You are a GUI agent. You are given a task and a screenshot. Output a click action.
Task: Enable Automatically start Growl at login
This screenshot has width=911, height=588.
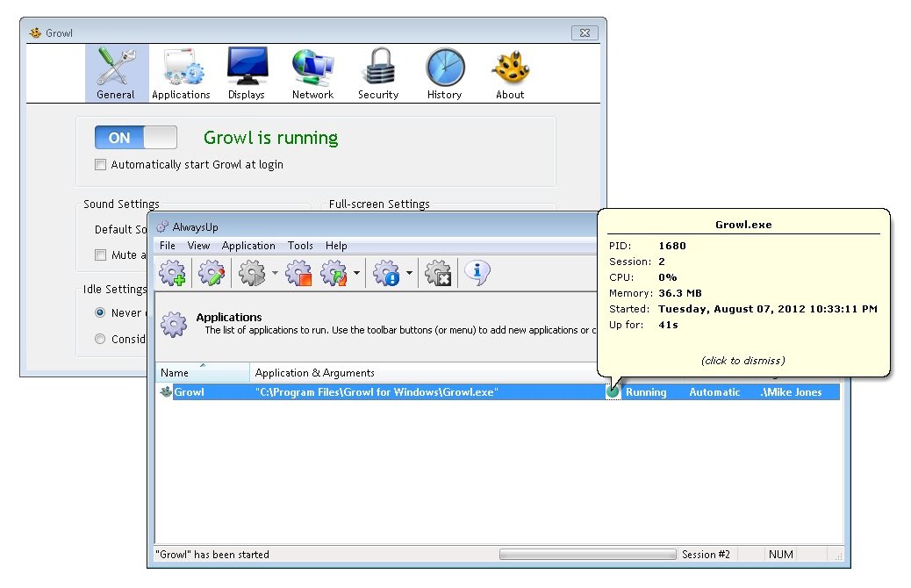101,164
